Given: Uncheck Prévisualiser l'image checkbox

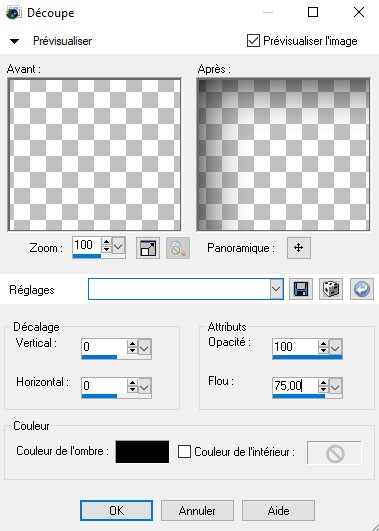Looking at the screenshot, I should coord(253,41).
